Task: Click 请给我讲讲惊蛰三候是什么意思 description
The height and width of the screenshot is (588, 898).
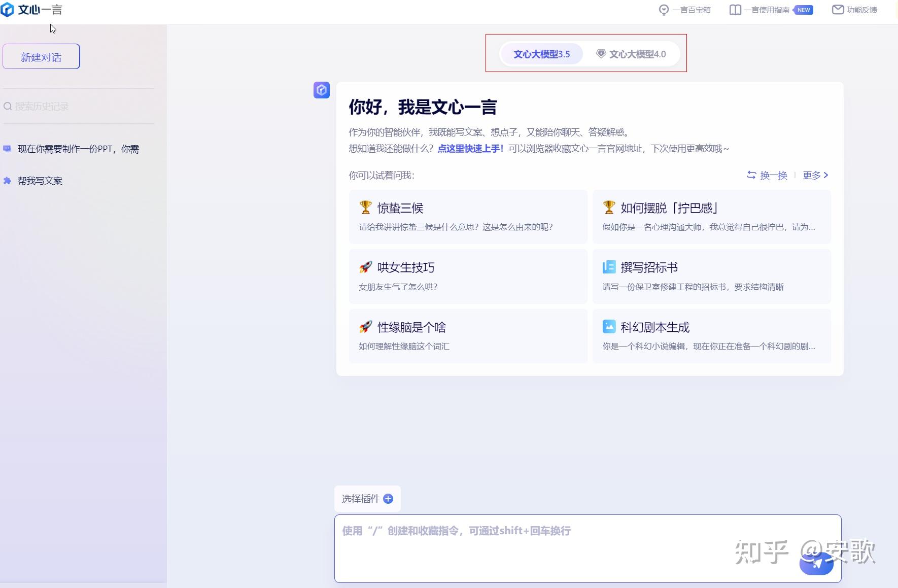Action: point(456,227)
